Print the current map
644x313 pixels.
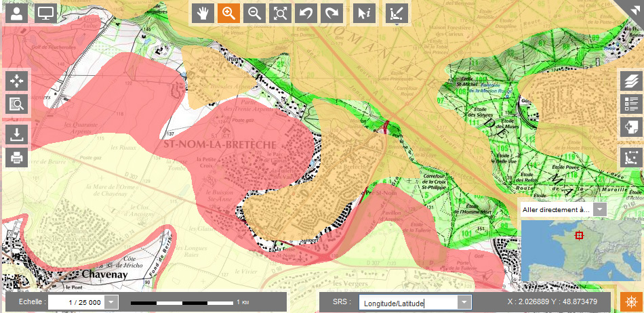(x=16, y=157)
